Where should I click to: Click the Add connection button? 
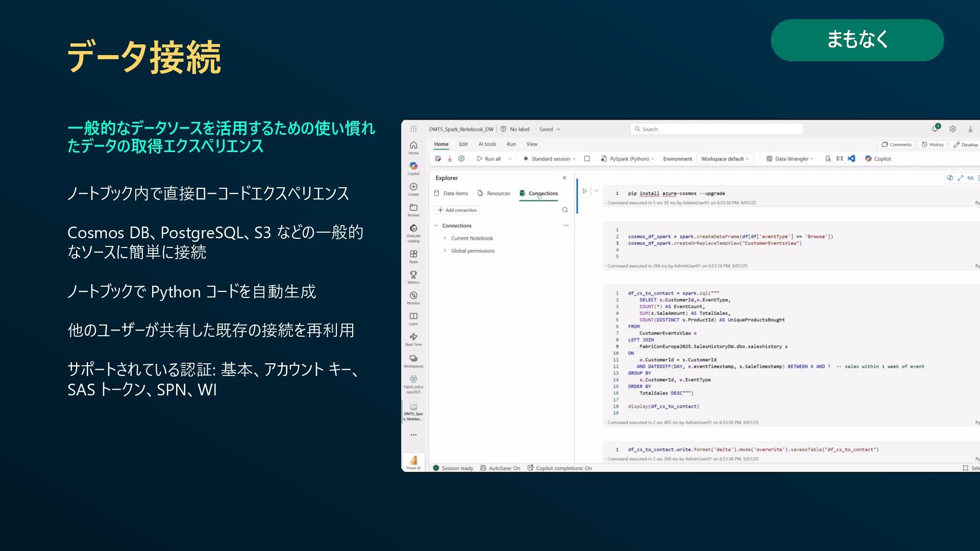tap(457, 210)
